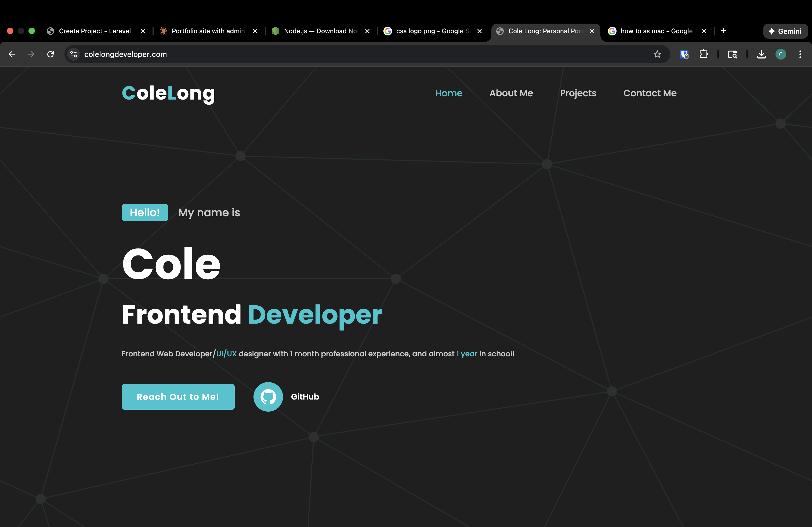This screenshot has height=527, width=812.
Task: Open the browser profile avatar menu
Action: click(x=781, y=54)
